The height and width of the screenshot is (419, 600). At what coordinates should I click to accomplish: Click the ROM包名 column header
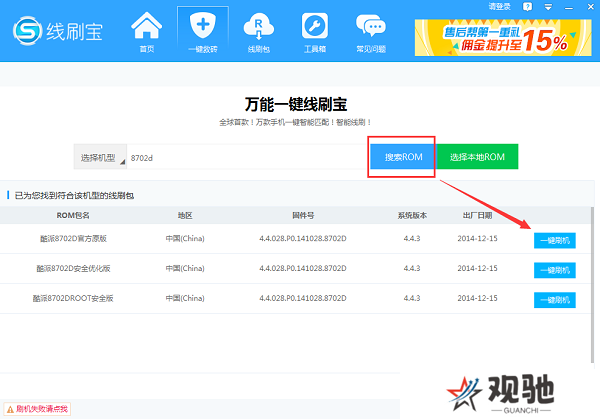tap(73, 215)
